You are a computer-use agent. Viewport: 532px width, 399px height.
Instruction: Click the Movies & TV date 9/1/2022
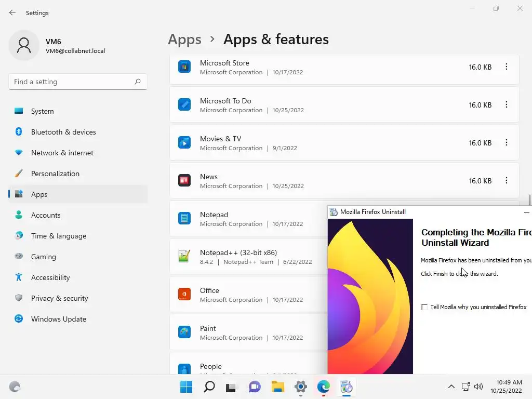click(x=285, y=148)
